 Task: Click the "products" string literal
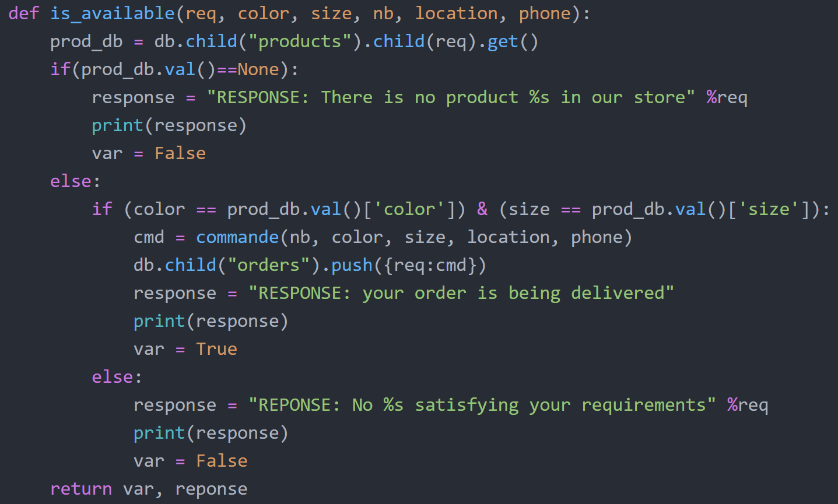300,41
